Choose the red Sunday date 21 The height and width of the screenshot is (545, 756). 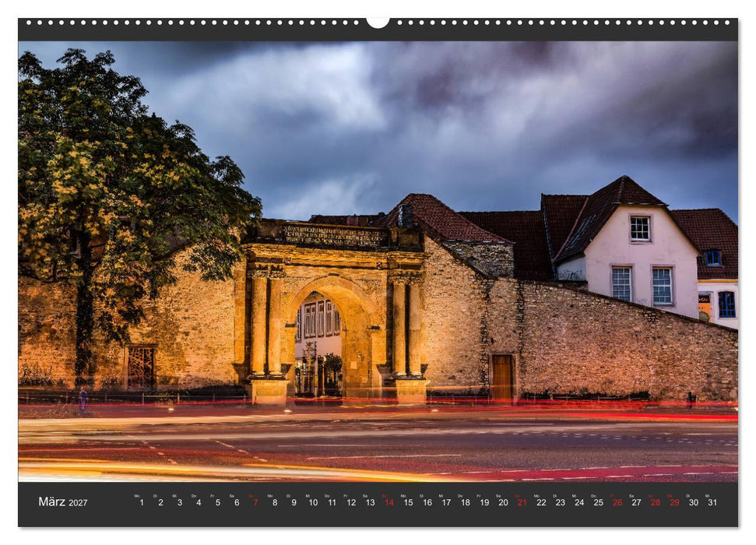522,502
